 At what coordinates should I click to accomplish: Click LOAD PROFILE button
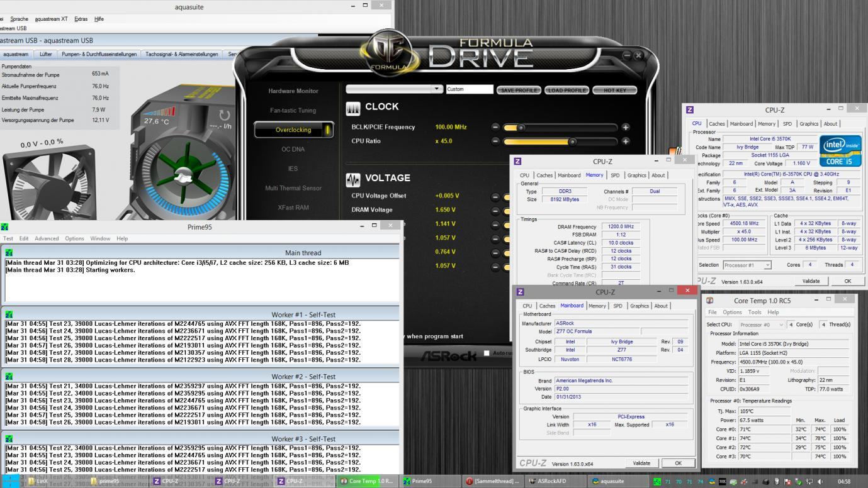pyautogui.click(x=566, y=90)
